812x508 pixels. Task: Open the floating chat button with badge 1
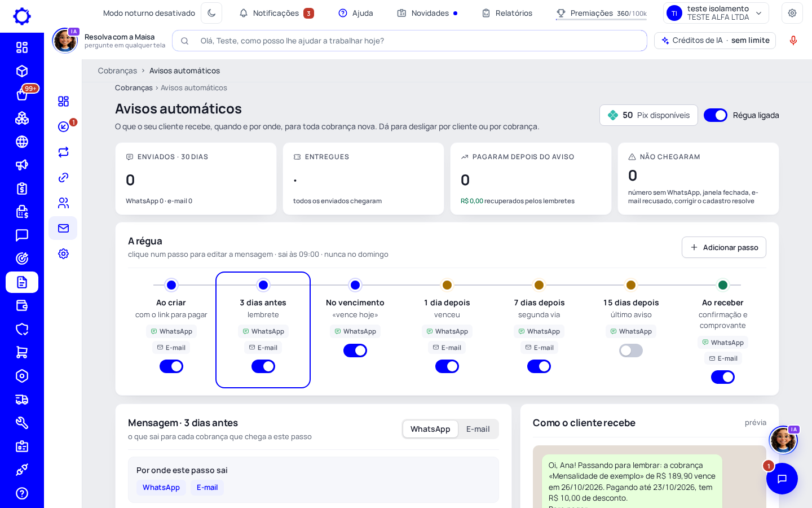(x=782, y=479)
